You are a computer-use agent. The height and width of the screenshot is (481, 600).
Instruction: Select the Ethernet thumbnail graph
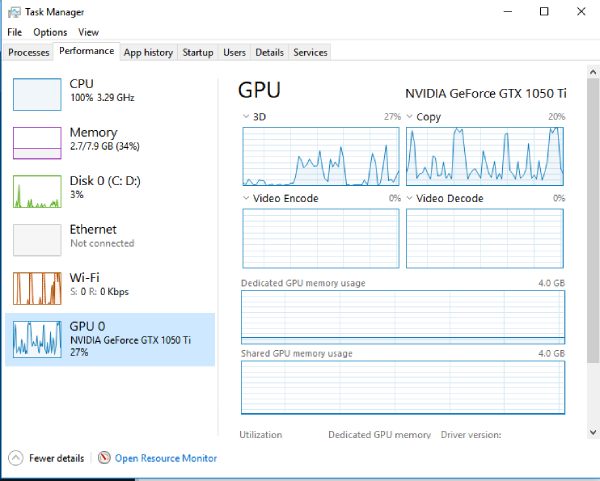(37, 240)
